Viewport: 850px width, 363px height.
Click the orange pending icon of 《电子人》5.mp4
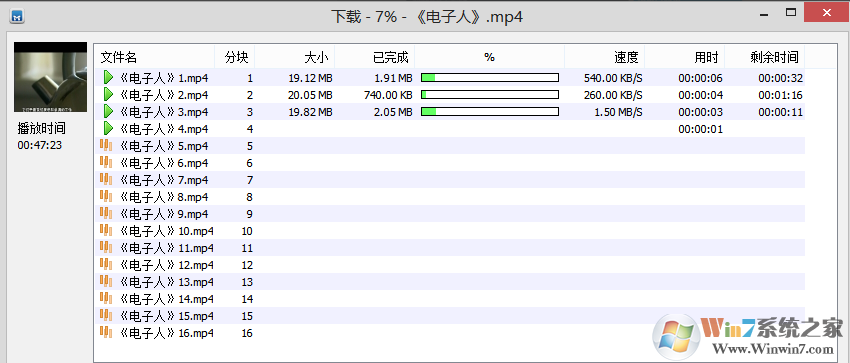click(106, 146)
